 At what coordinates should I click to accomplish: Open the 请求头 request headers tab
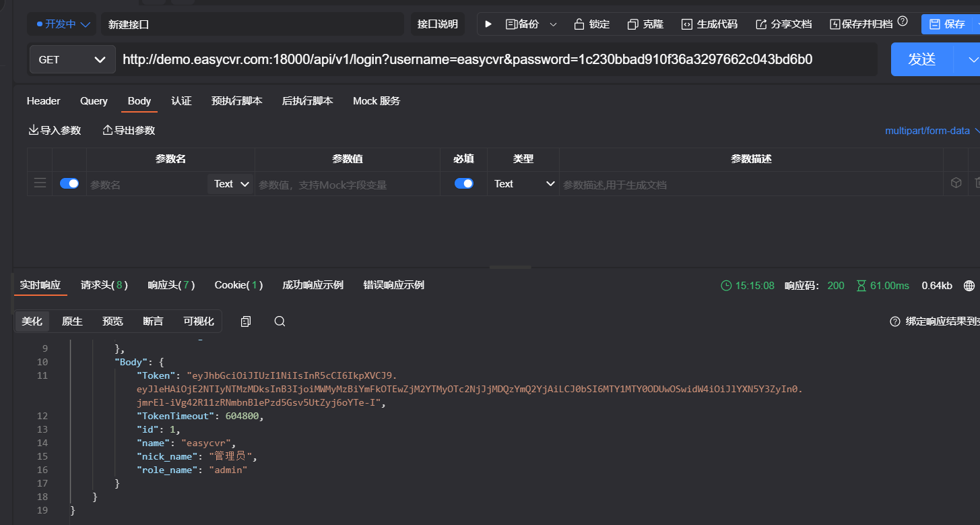point(104,285)
